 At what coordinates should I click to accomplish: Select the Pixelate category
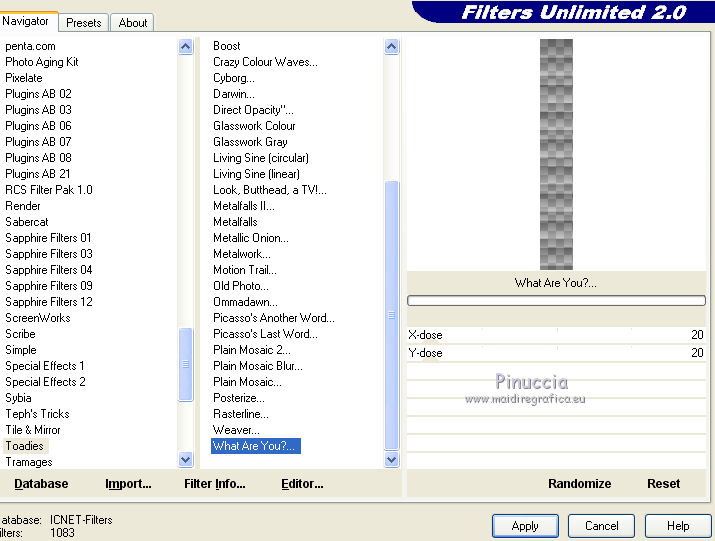(24, 78)
